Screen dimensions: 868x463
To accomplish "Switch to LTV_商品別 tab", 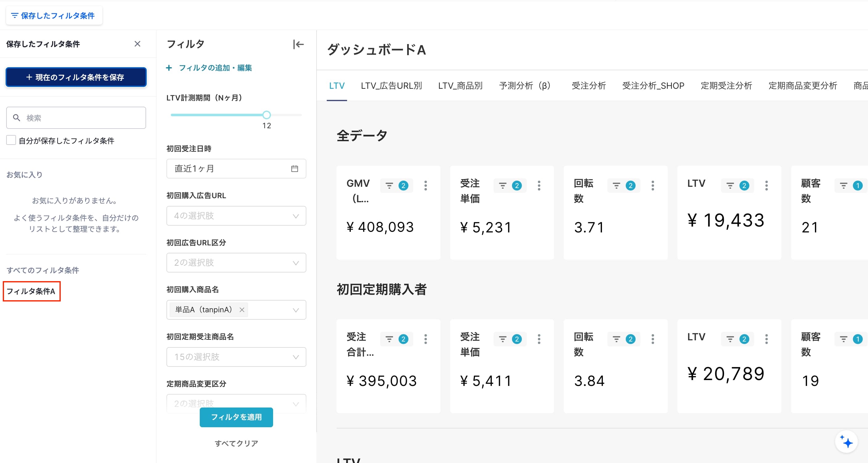I will (x=460, y=86).
